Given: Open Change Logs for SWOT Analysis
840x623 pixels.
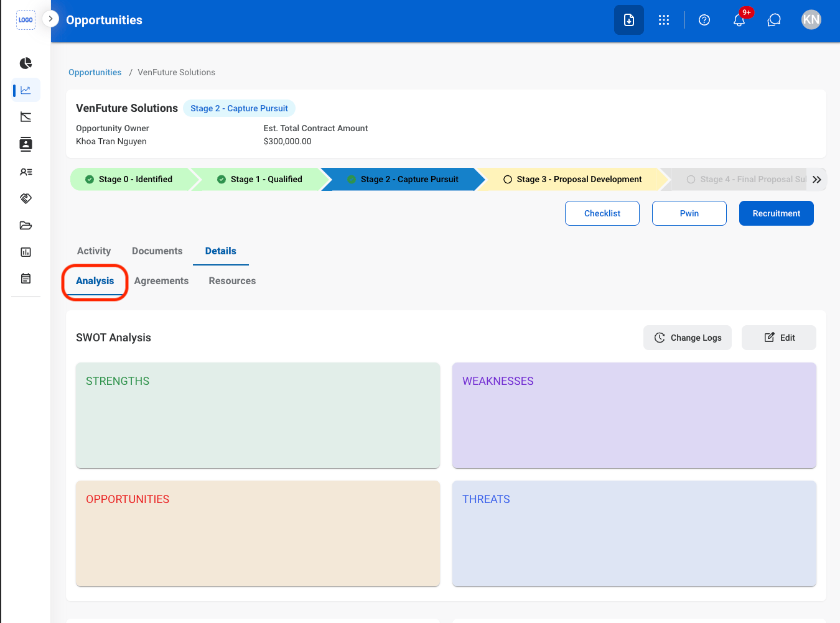Looking at the screenshot, I should coord(688,338).
